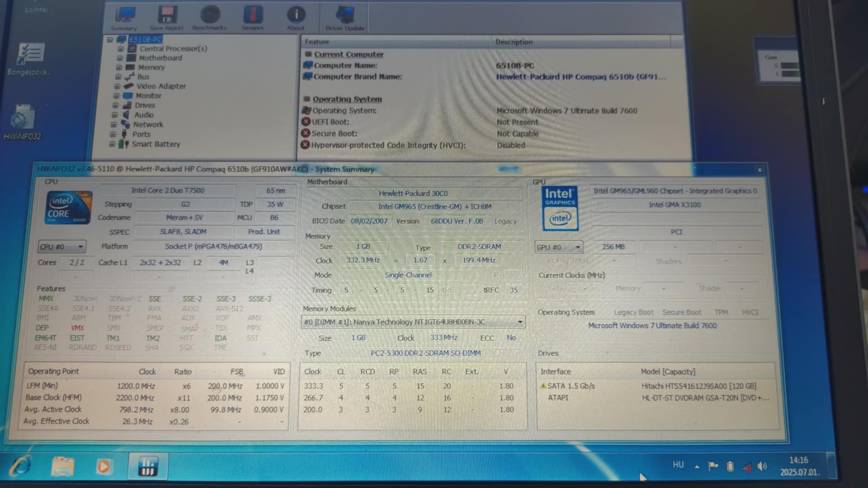Expand the Central Processor(s) tree node
The width and height of the screenshot is (868, 488).
[x=120, y=49]
